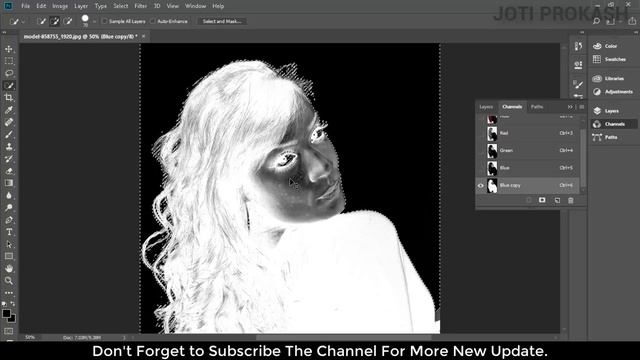Click Add to Selection mode icon
Screen dimensions: 640x360
click(x=54, y=21)
